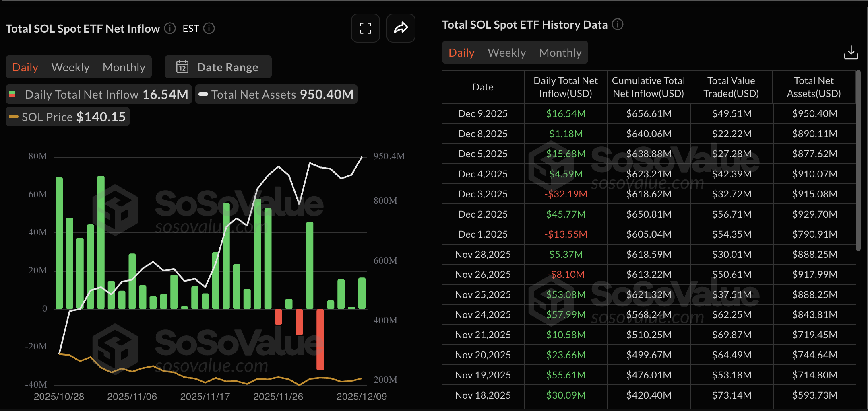868x411 pixels.
Task: Select the Dec 9,2025 table row
Action: 644,113
